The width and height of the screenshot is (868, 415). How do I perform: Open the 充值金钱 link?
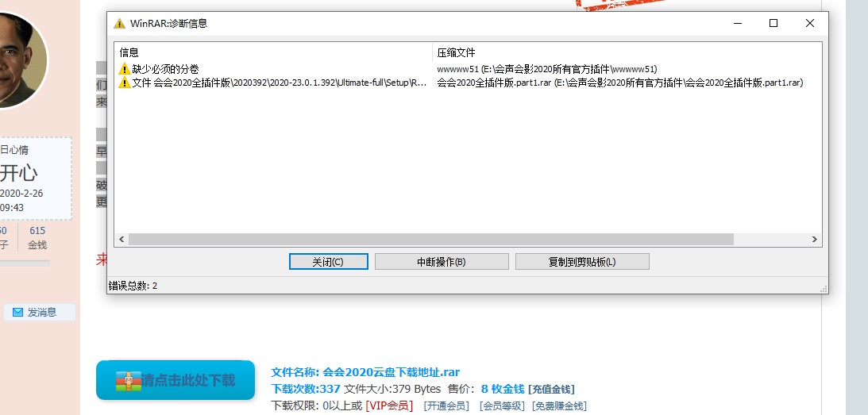(x=551, y=389)
